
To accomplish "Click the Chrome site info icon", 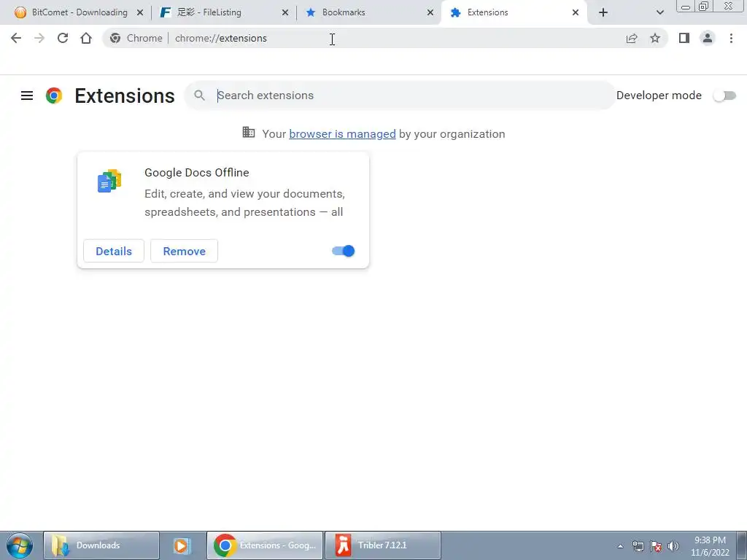I will click(115, 38).
